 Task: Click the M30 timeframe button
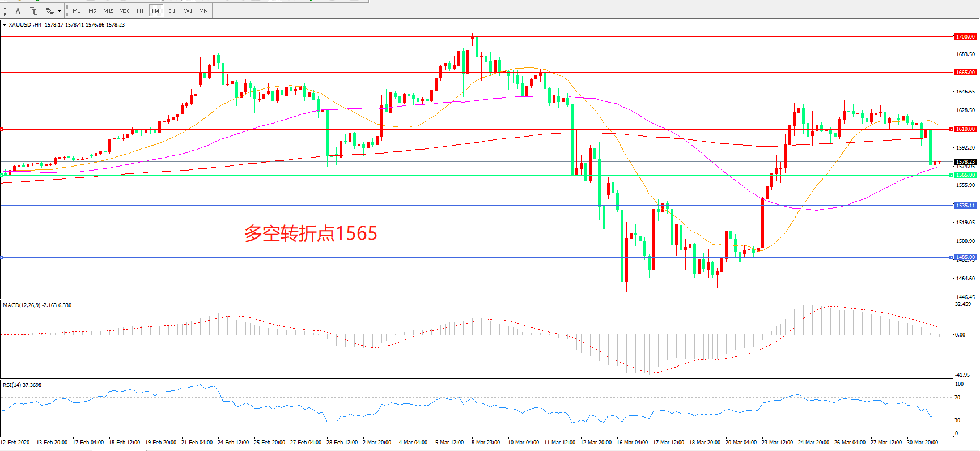124,11
